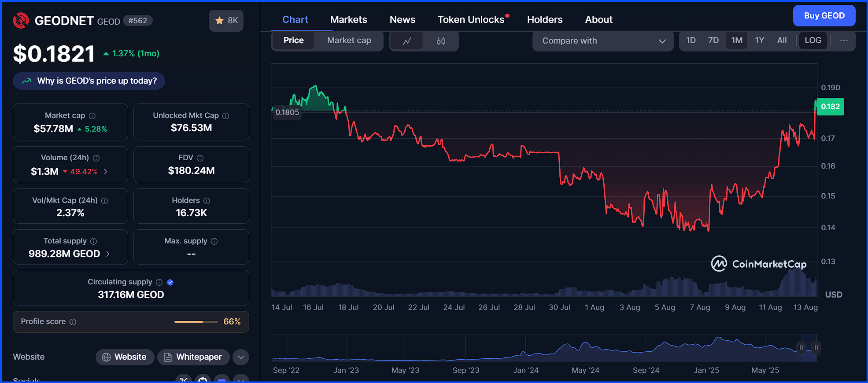Click the Buy GEOD button

(x=824, y=16)
